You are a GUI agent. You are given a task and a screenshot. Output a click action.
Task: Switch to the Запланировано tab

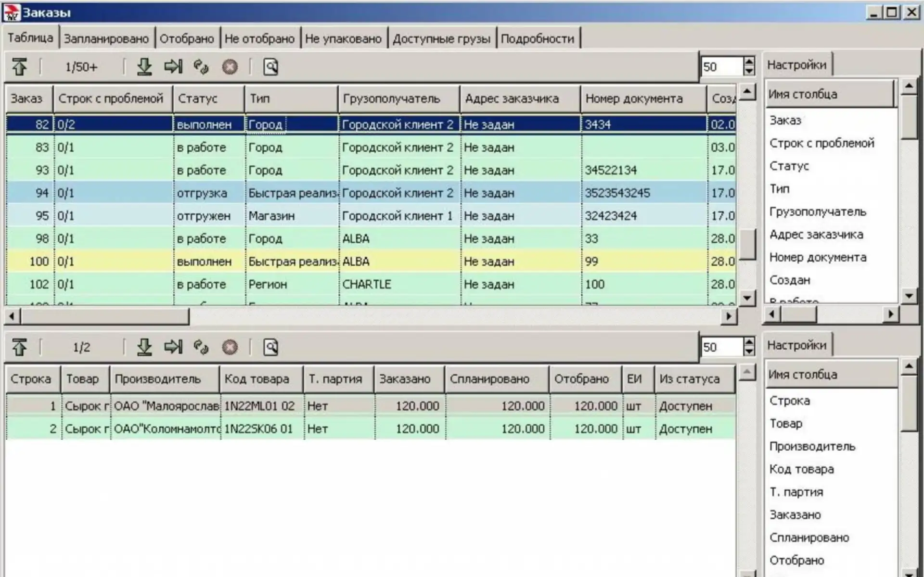coord(106,39)
